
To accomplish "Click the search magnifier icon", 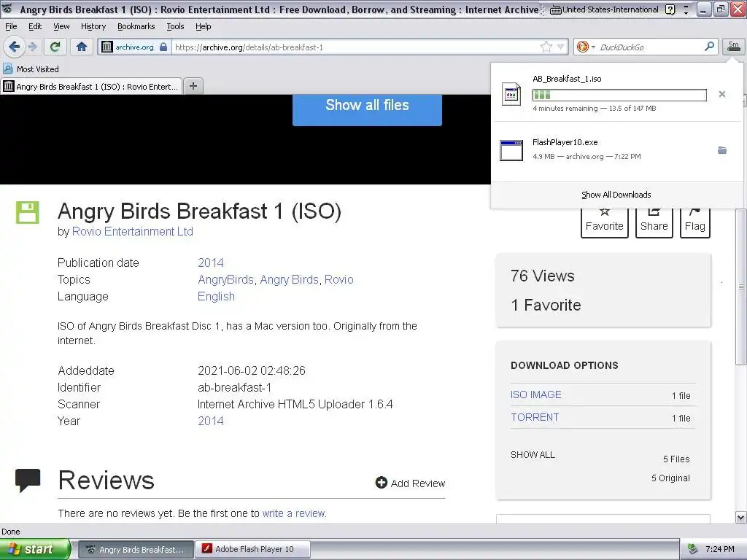I will click(709, 46).
